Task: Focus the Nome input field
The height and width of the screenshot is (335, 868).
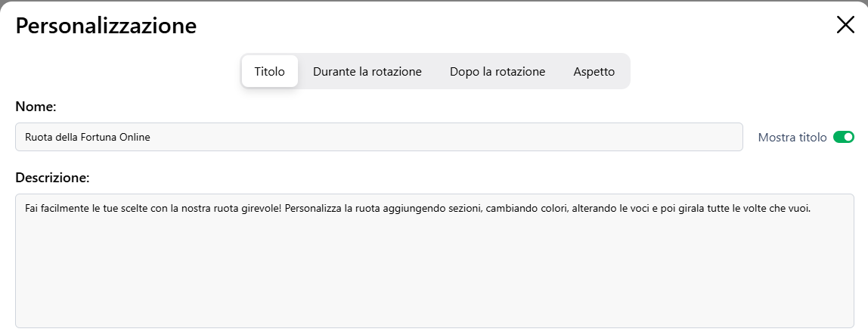Action: [378, 137]
